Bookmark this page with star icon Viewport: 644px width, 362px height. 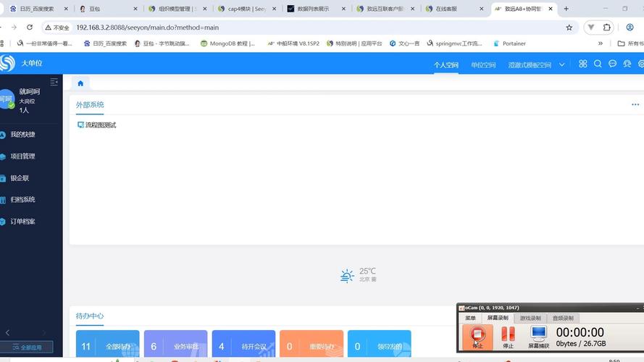click(x=569, y=28)
